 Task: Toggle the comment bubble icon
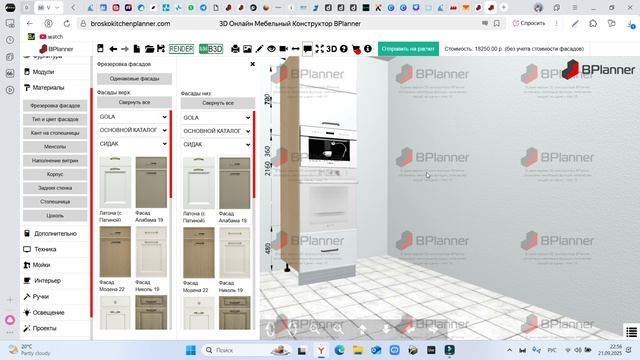[x=307, y=49]
